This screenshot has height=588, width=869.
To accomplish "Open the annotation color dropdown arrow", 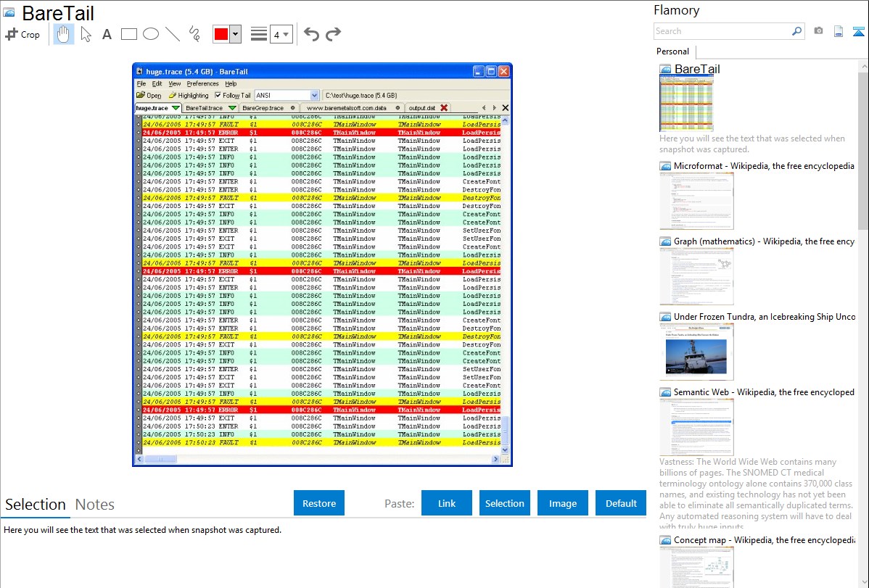I will [x=236, y=34].
